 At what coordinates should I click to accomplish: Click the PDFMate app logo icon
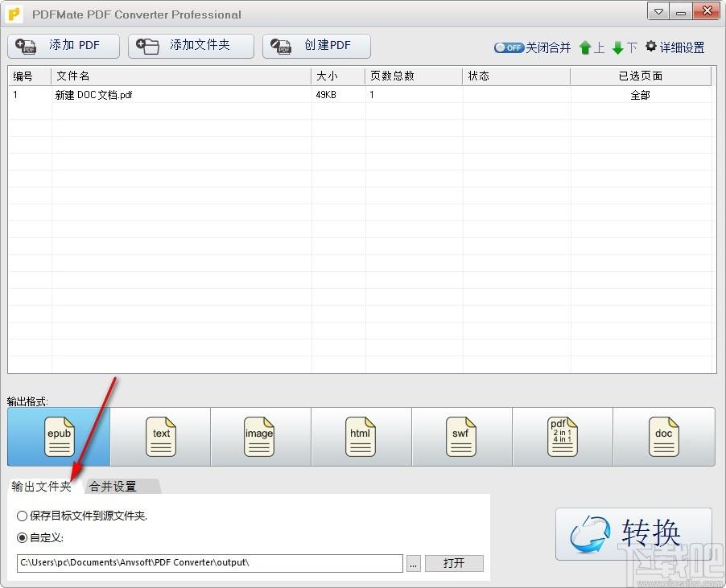(x=14, y=14)
